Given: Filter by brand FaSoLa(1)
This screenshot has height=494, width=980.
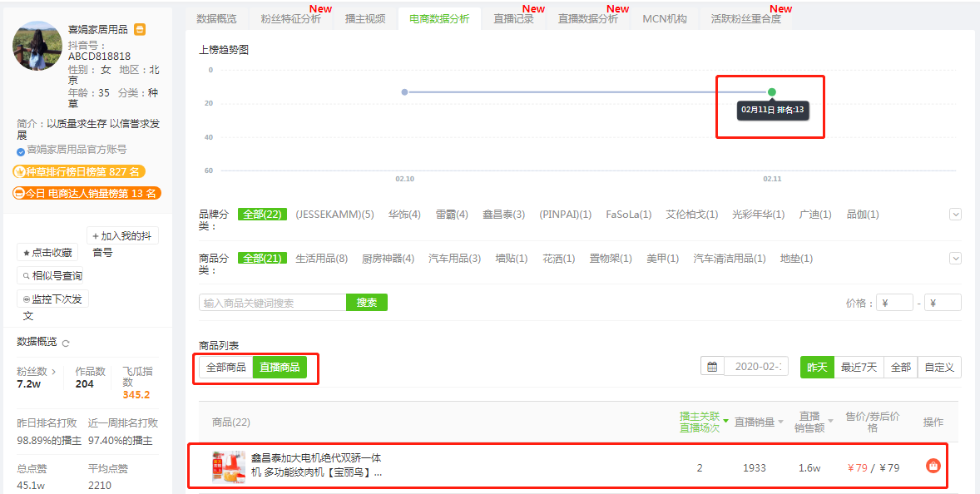Looking at the screenshot, I should click(629, 215).
